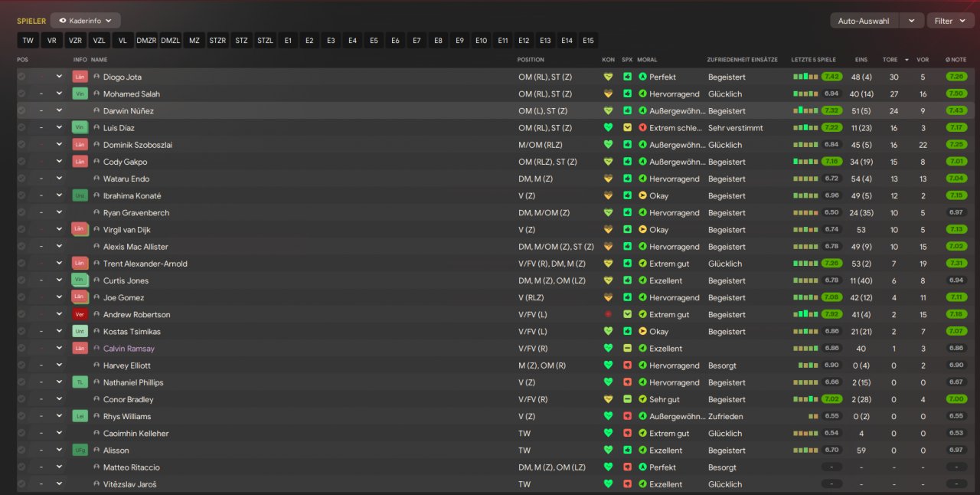This screenshot has width=980, height=495.
Task: Select the E1 substitute slot
Action: 288,41
